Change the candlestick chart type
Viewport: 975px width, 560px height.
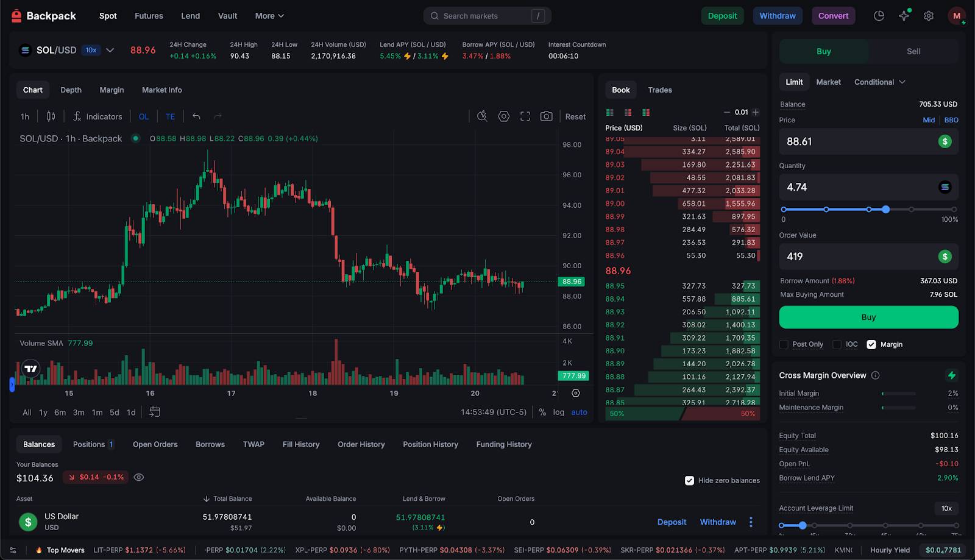pyautogui.click(x=51, y=116)
